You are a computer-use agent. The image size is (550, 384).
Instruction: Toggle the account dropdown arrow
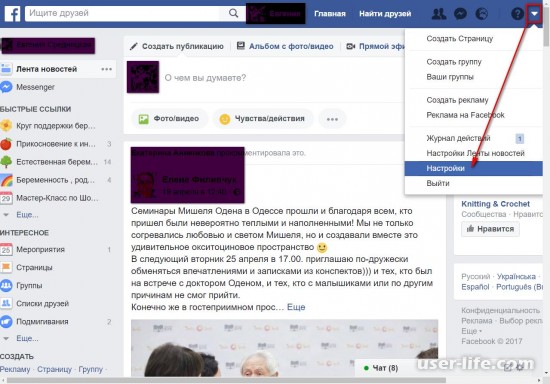(x=534, y=14)
